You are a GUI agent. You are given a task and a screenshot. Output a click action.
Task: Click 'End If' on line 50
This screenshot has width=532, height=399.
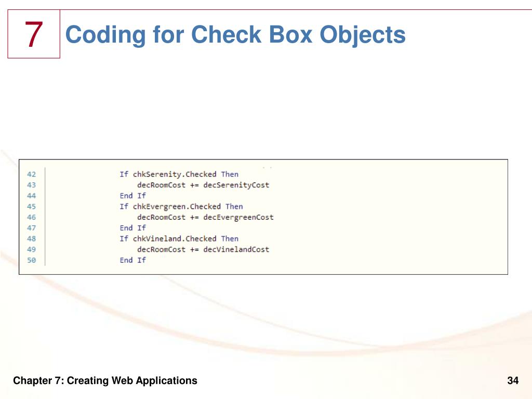coord(132,260)
